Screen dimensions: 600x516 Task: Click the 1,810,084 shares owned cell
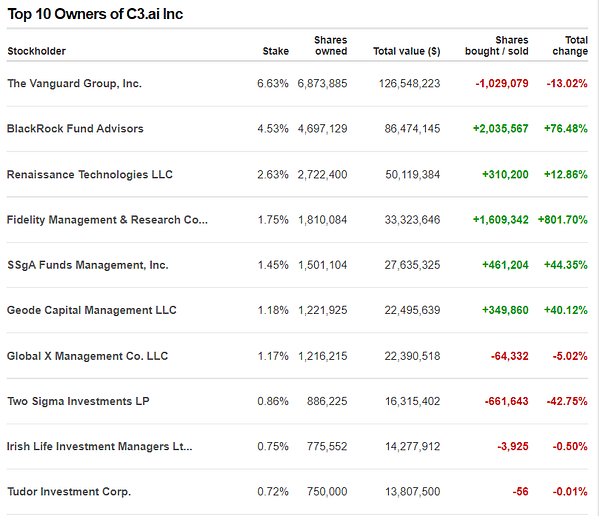click(x=323, y=220)
